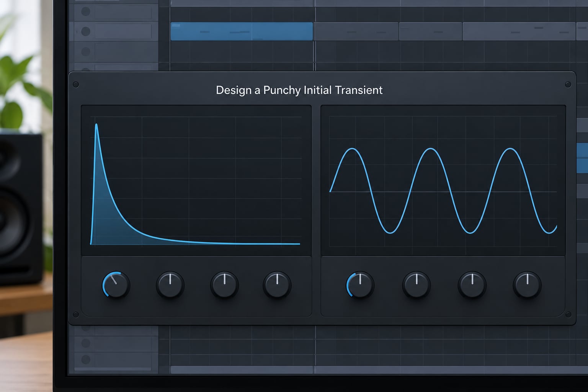
Task: Click the third knob under the sine wave display
Action: [x=472, y=285]
